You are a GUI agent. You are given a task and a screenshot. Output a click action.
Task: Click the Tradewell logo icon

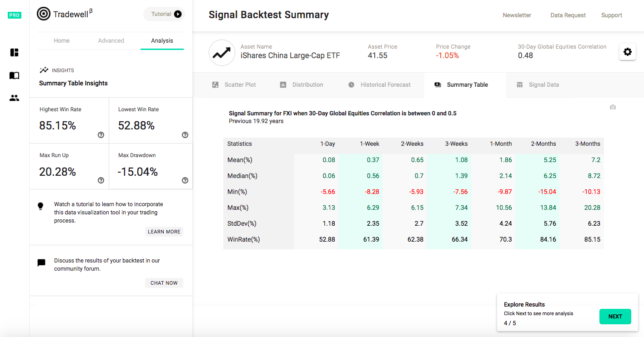tap(44, 14)
